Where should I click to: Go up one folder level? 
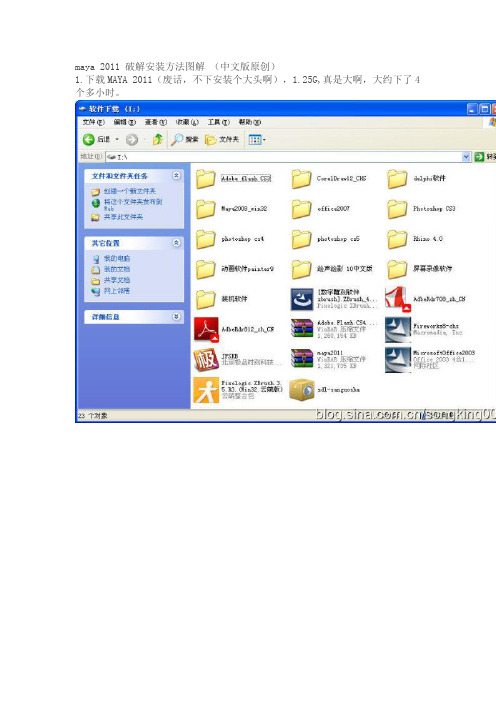tap(157, 140)
